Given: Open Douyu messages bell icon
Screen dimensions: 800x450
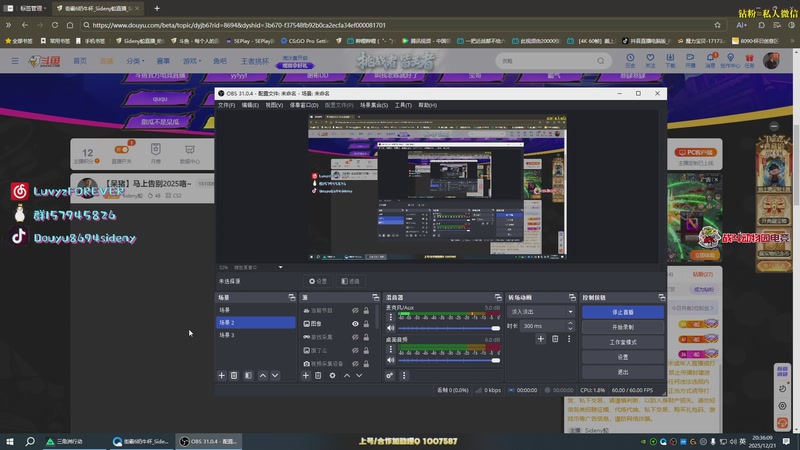Looking at the screenshot, I should click(710, 60).
